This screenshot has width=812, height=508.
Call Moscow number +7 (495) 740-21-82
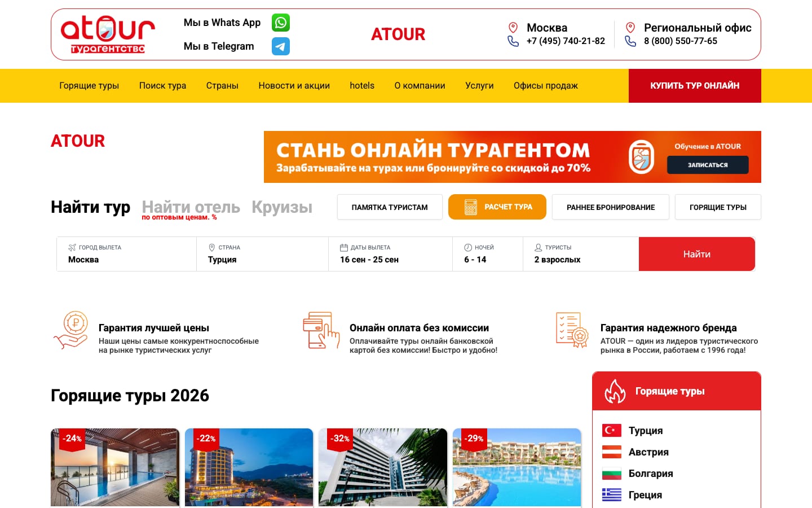(x=566, y=41)
